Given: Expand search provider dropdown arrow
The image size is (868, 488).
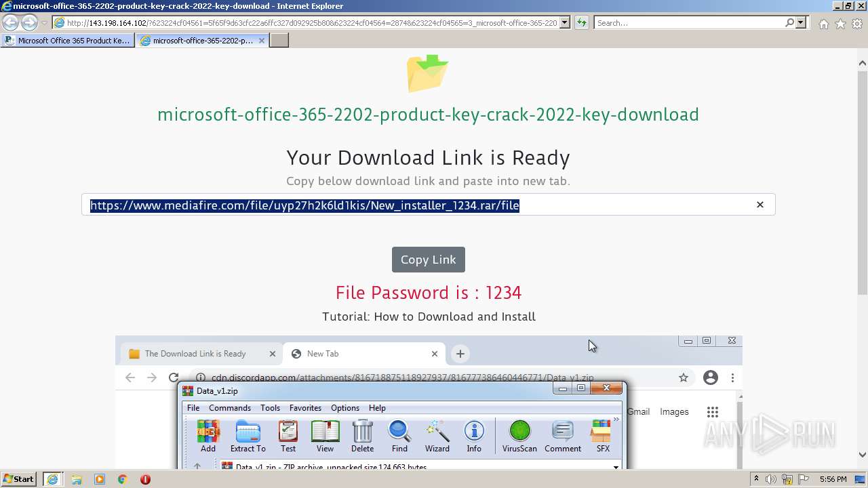Looking at the screenshot, I should (x=801, y=22).
